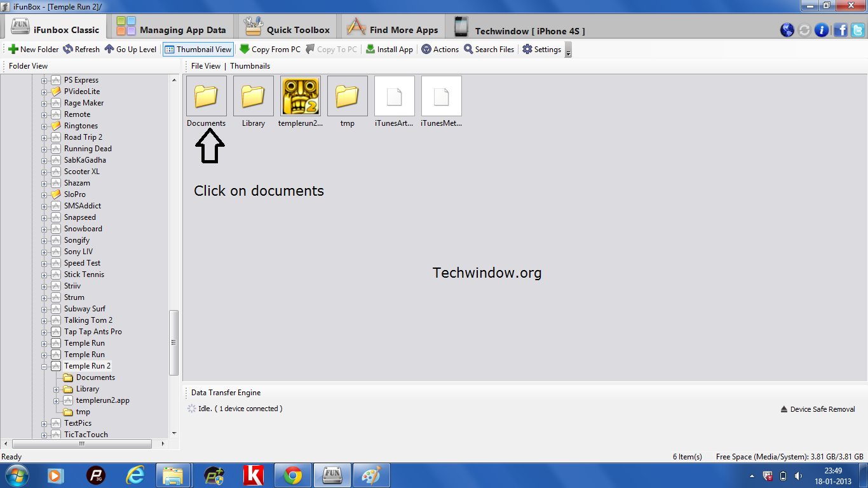Expand the TextPics tree node
The image size is (868, 488).
tap(44, 423)
